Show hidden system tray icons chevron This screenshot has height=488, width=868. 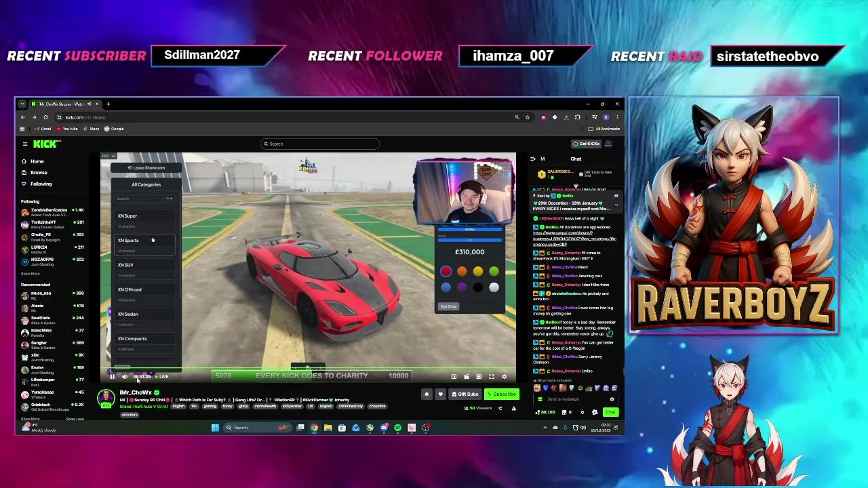coord(545,428)
